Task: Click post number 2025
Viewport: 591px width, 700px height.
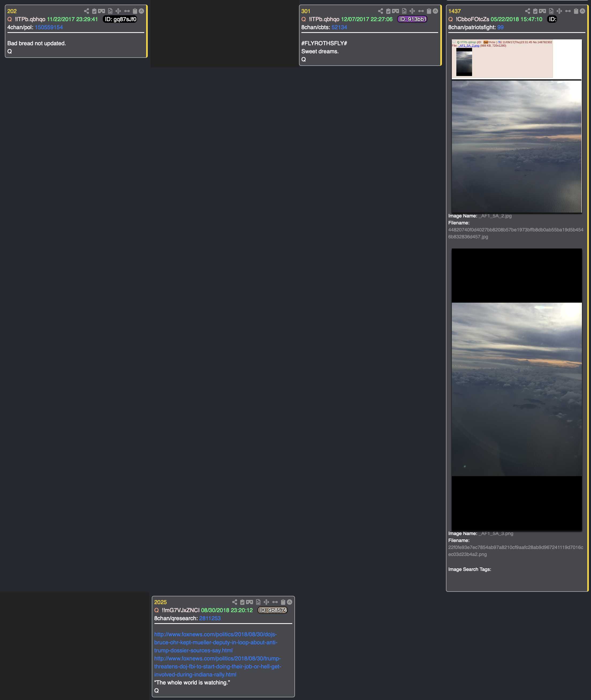Action: pyautogui.click(x=161, y=602)
